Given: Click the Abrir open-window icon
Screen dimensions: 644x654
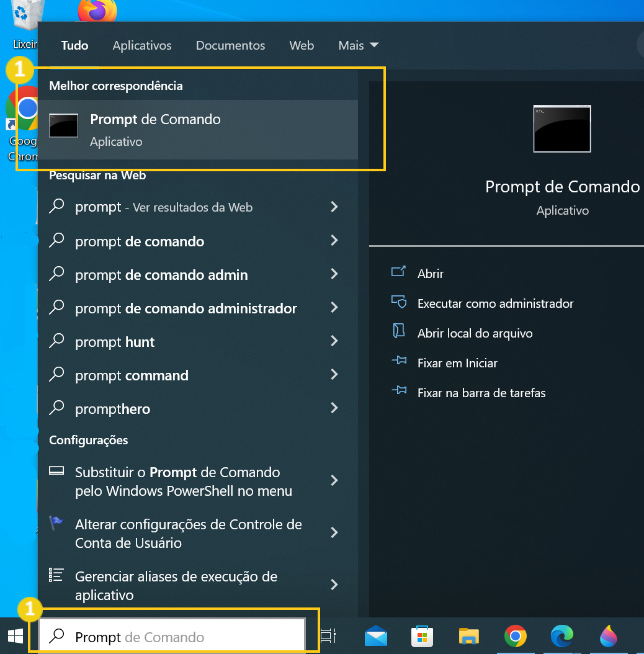Looking at the screenshot, I should click(x=398, y=272).
